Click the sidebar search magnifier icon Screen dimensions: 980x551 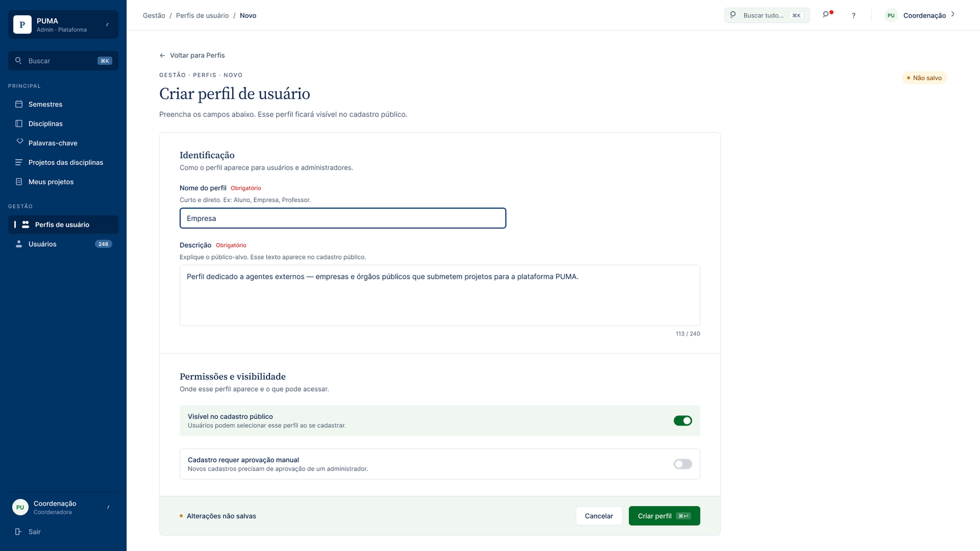point(18,61)
